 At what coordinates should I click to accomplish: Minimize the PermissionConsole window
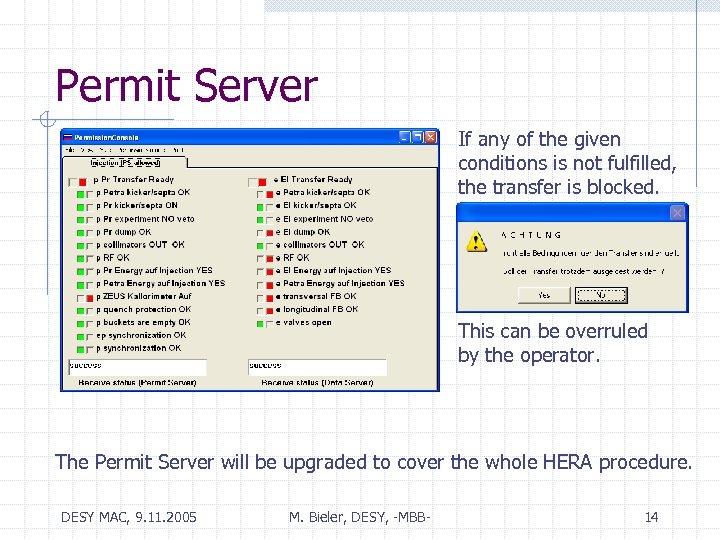point(404,137)
